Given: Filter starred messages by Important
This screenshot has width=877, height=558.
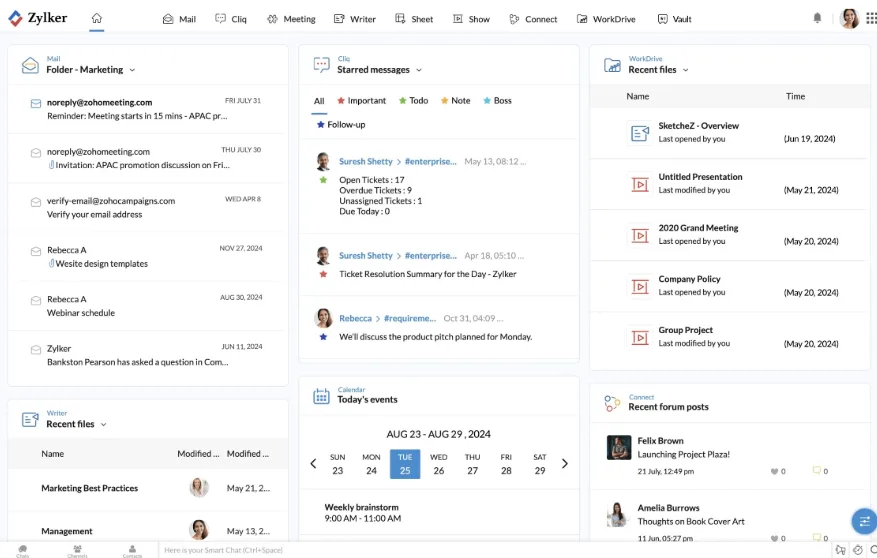Looking at the screenshot, I should (x=361, y=101).
